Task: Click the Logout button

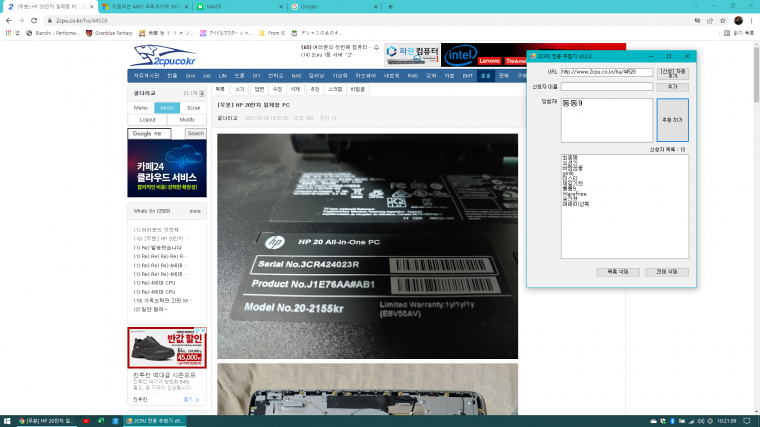Action: [x=147, y=119]
